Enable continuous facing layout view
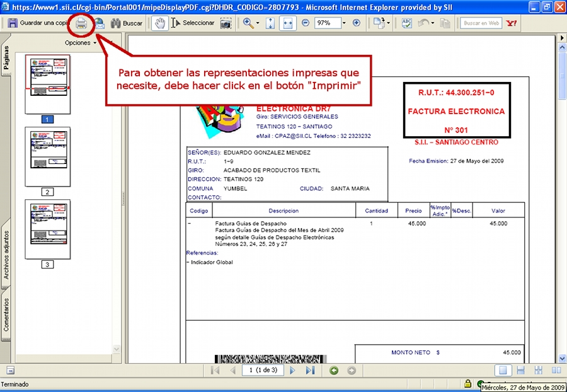Image resolution: width=567 pixels, height=392 pixels. click(539, 371)
